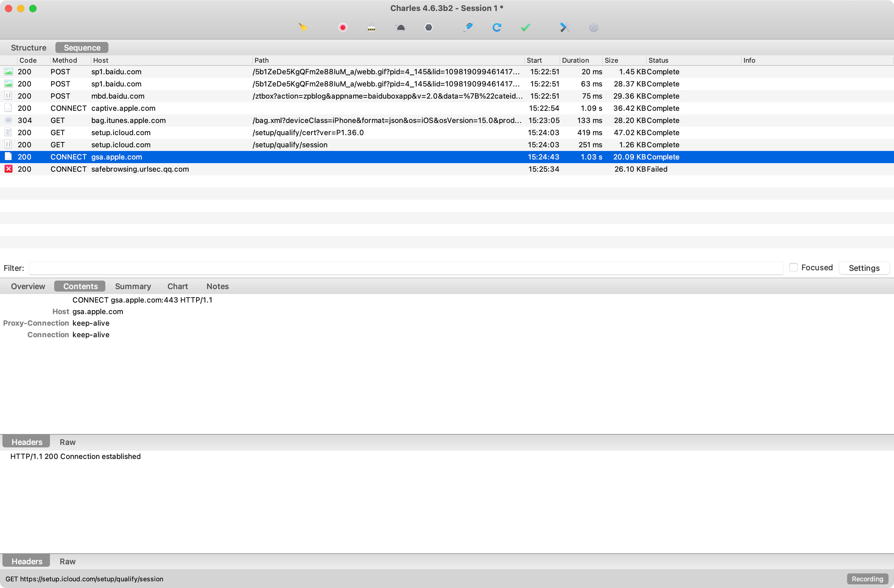Image resolution: width=894 pixels, height=588 pixels.
Task: Select the sp1.baidu.com row sized 28.37 KB
Action: pyautogui.click(x=447, y=84)
